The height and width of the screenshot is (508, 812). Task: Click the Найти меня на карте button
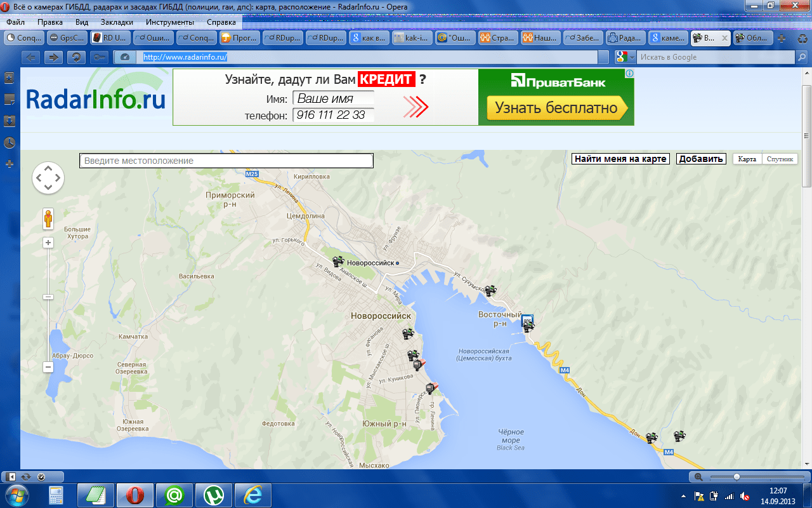click(620, 159)
